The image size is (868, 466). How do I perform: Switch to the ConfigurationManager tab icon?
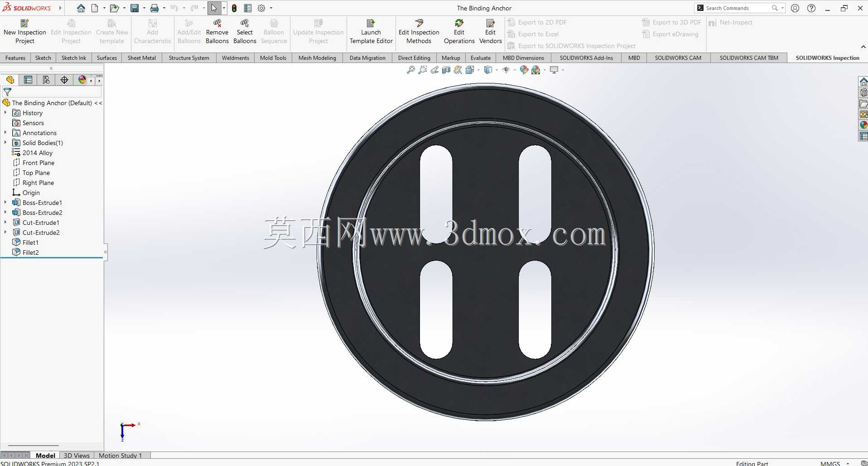coord(46,80)
